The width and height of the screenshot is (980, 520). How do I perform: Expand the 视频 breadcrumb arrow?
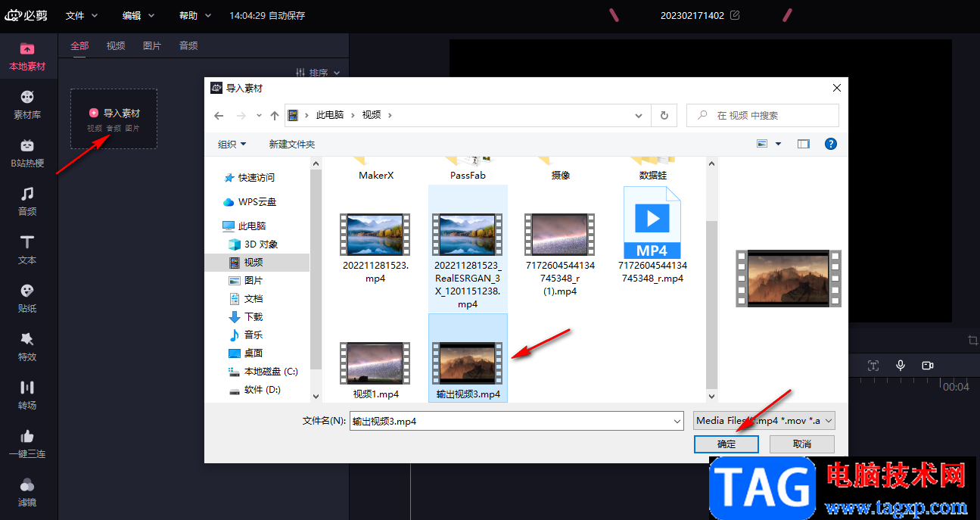[390, 115]
